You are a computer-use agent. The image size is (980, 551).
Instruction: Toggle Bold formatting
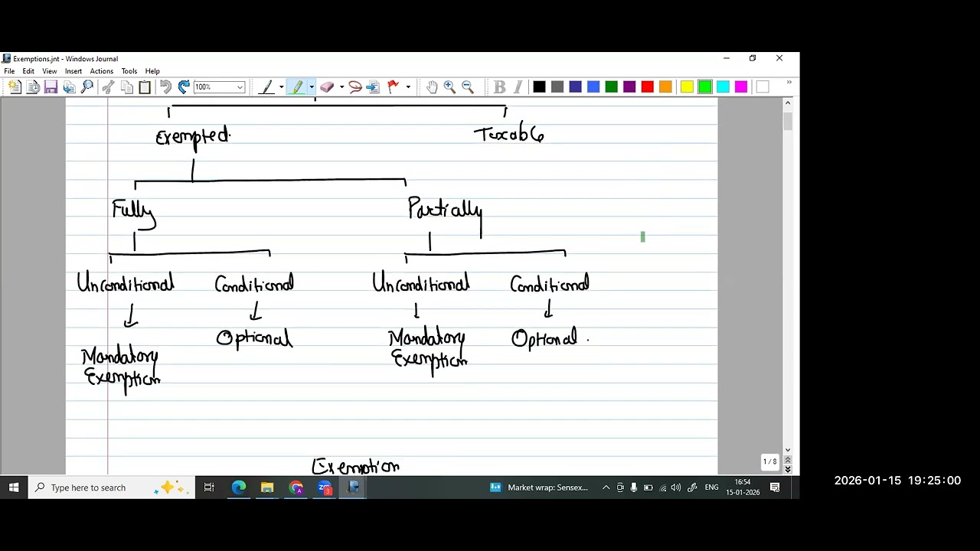(x=499, y=87)
